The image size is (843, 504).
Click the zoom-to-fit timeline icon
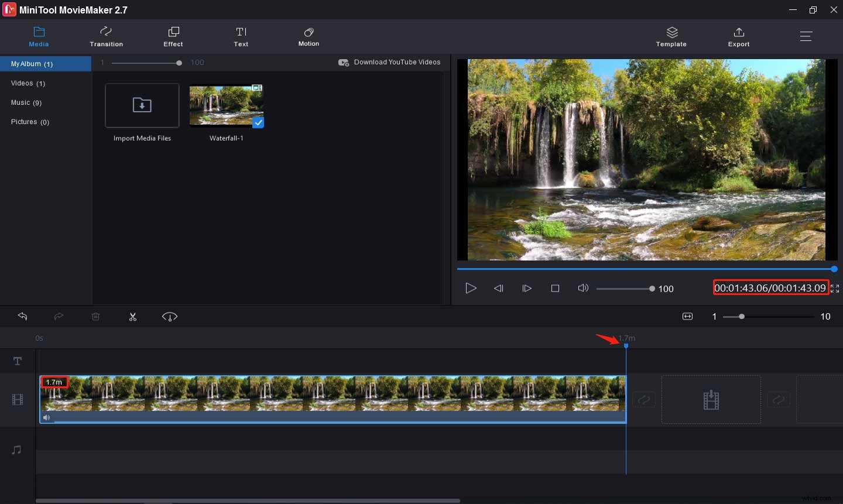[x=687, y=316]
